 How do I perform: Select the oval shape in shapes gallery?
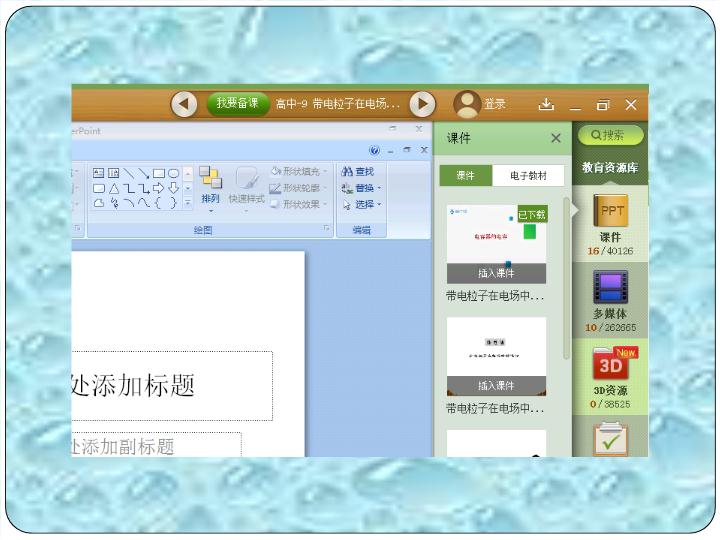[x=174, y=173]
